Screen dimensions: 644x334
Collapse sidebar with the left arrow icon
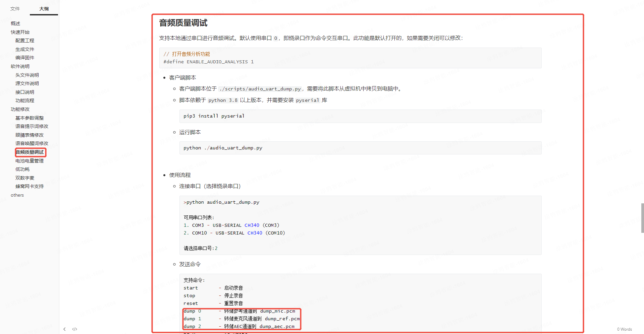click(64, 329)
